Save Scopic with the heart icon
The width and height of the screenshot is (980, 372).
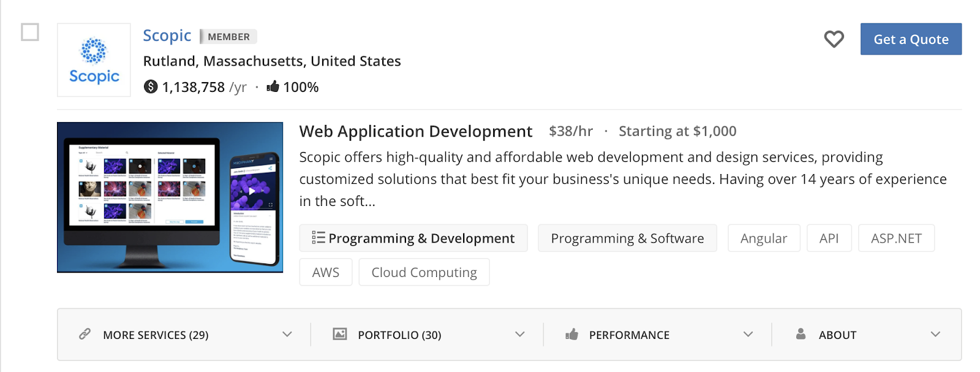tap(834, 39)
